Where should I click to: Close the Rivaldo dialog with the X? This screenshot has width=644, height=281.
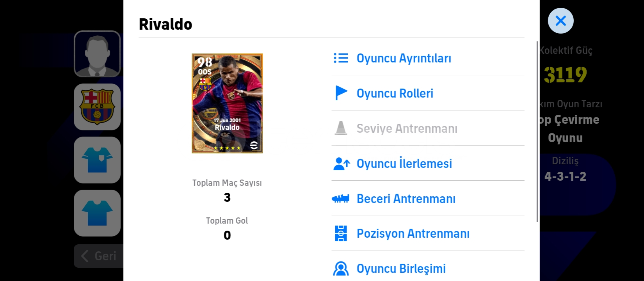point(560,21)
